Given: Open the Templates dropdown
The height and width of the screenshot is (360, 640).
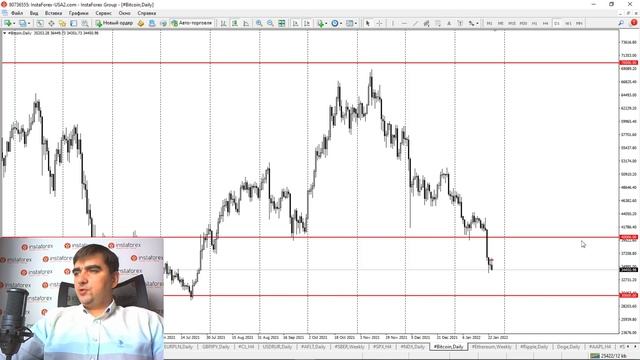Looking at the screenshot, I should [351, 23].
